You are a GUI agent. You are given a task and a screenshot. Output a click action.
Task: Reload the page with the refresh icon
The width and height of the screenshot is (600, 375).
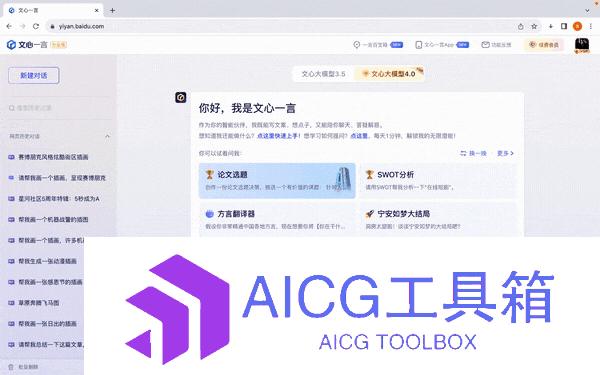[x=36, y=26]
